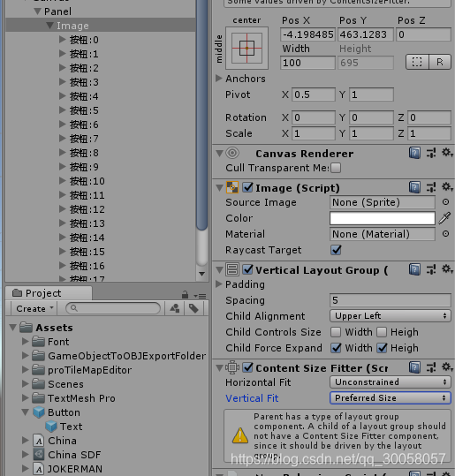The width and height of the screenshot is (455, 476).
Task: Toggle Raycast Target checkbox
Action: [336, 250]
